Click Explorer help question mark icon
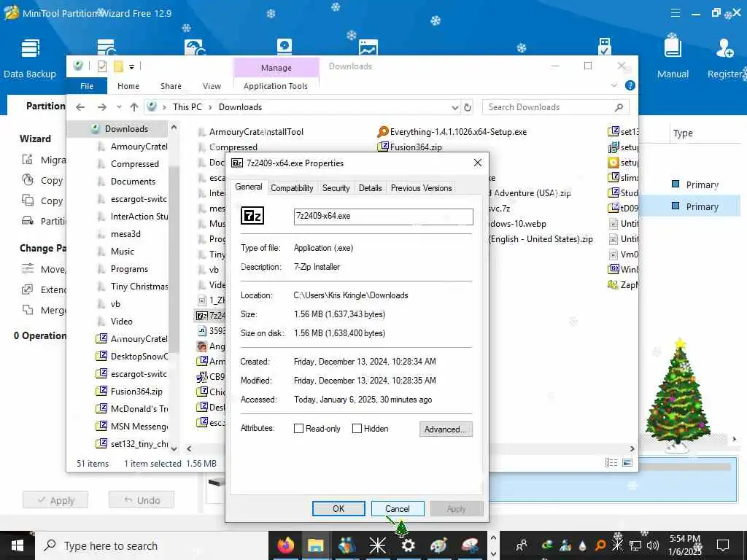The height and width of the screenshot is (560, 747). coord(630,86)
